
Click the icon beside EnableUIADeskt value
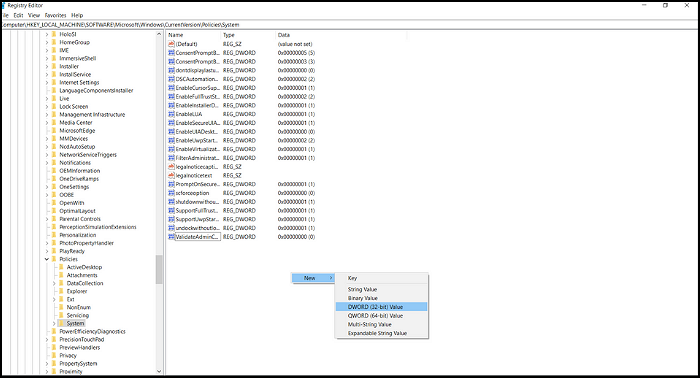tap(171, 132)
